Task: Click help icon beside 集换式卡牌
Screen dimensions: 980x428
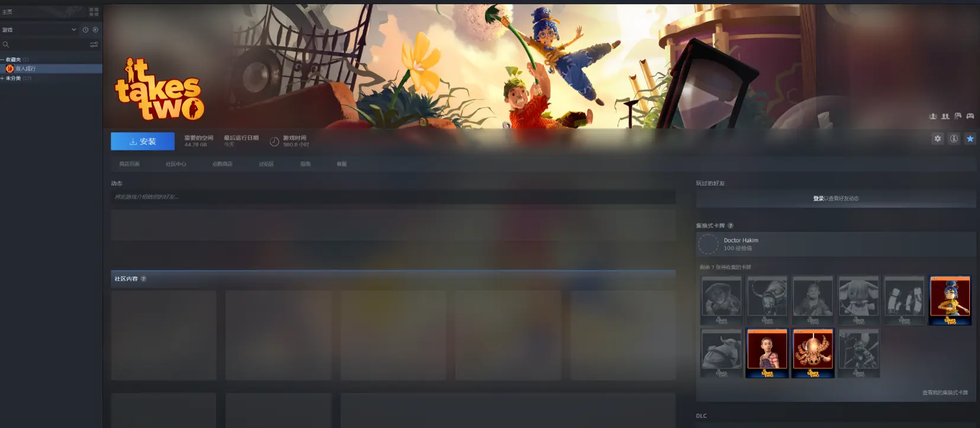Action: 730,226
